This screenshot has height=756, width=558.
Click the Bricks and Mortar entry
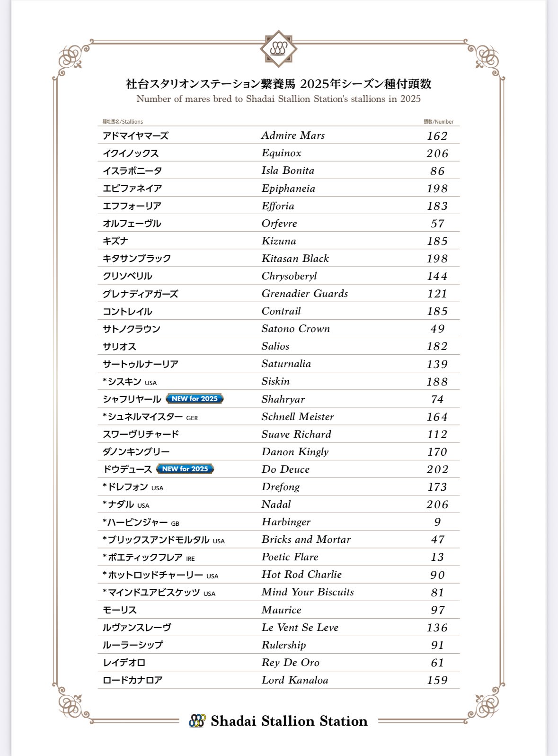306,540
